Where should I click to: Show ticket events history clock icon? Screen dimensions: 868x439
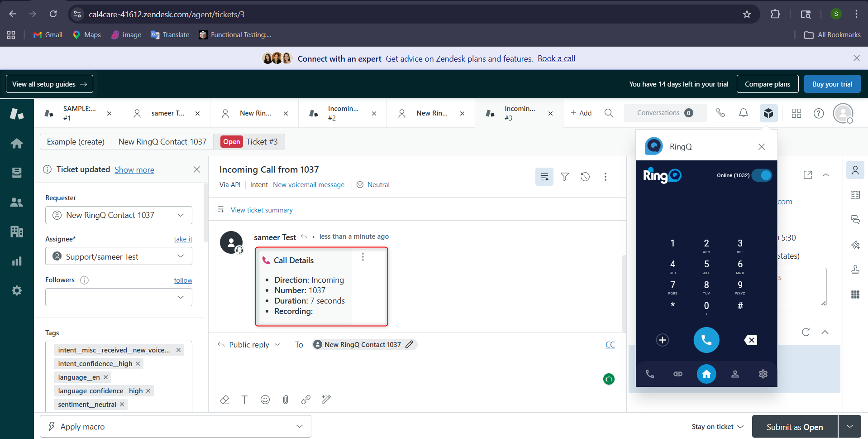tap(585, 177)
